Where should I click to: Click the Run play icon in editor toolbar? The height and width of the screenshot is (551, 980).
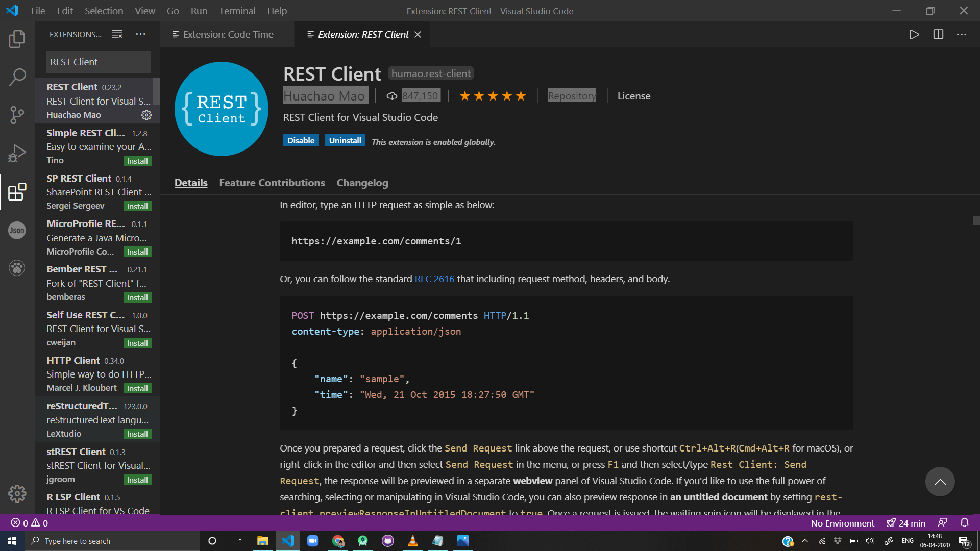pos(914,34)
